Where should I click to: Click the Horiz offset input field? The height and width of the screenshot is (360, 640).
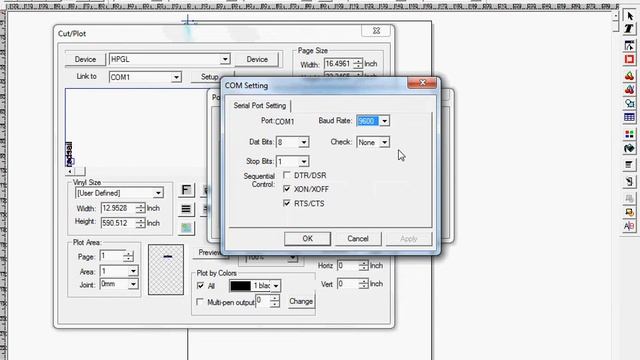[348, 266]
